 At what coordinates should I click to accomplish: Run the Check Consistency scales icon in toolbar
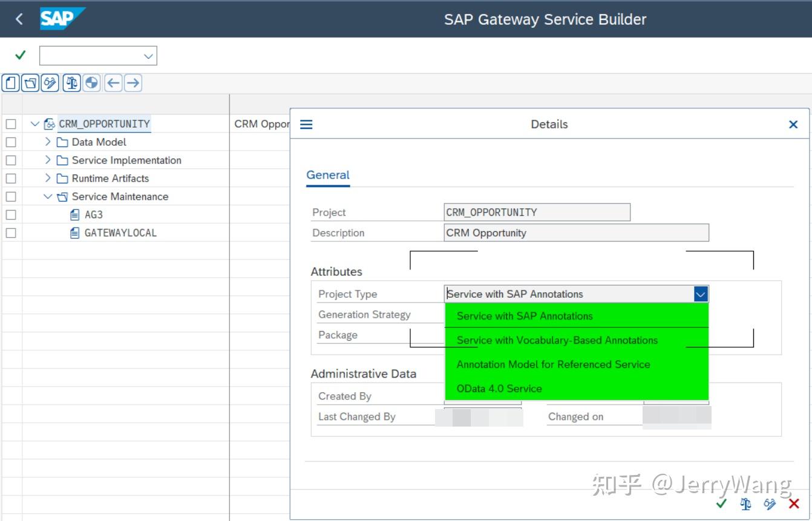coord(70,83)
